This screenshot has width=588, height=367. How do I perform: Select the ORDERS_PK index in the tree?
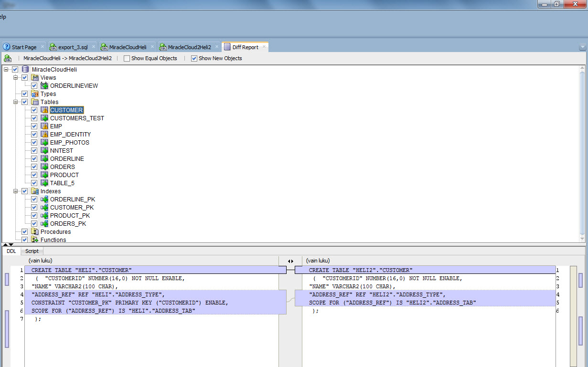point(68,224)
